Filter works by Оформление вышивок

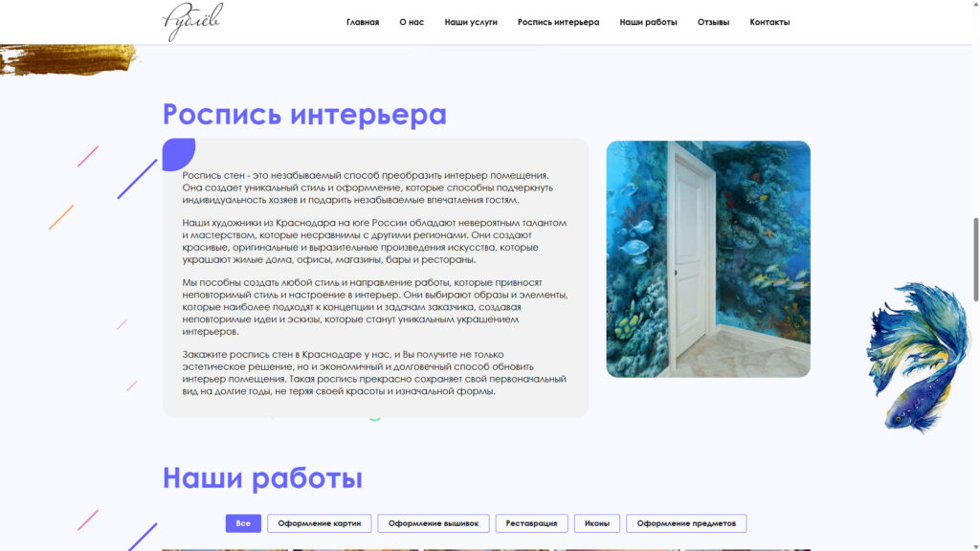pos(434,523)
